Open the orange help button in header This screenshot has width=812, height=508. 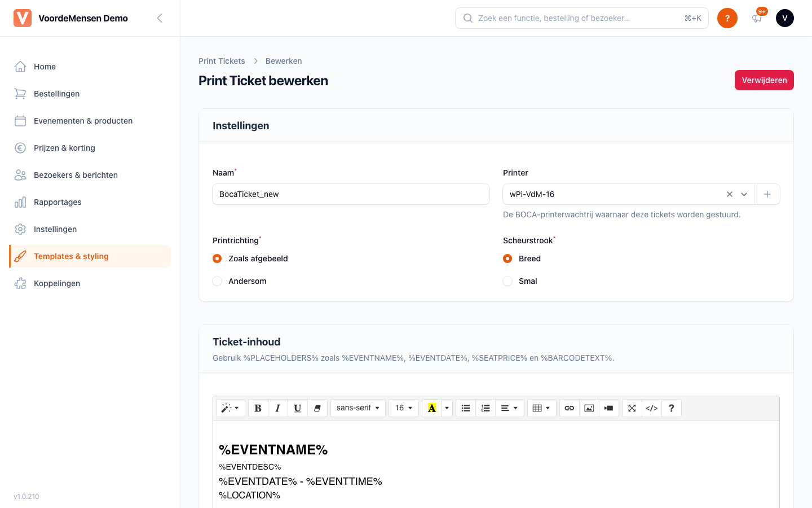click(727, 18)
